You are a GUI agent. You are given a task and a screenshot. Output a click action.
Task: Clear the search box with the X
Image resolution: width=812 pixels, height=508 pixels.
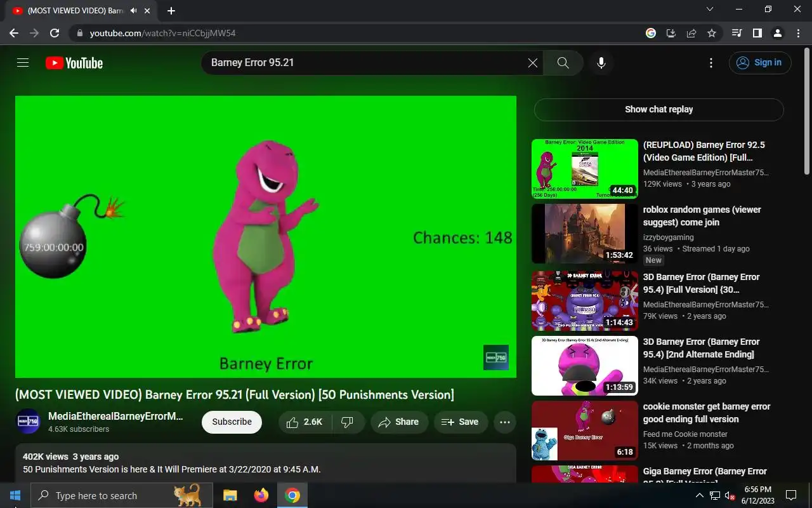[533, 63]
